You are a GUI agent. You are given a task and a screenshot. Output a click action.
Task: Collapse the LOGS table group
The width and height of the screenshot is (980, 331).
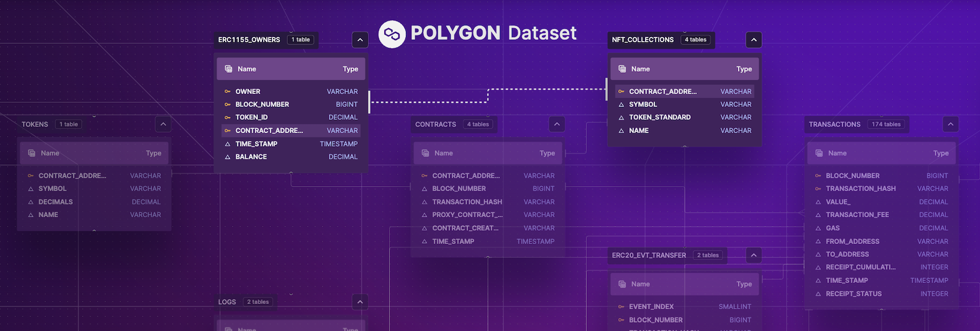click(360, 302)
